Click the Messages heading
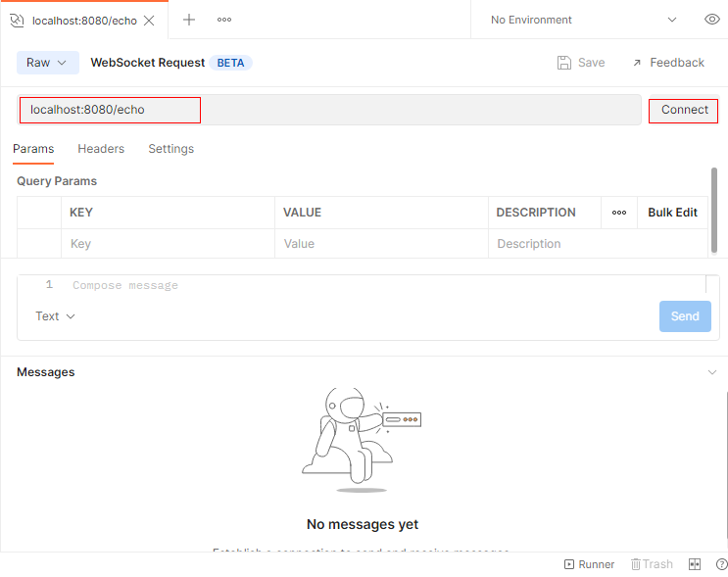Screen dimensions: 728x577 tap(45, 372)
